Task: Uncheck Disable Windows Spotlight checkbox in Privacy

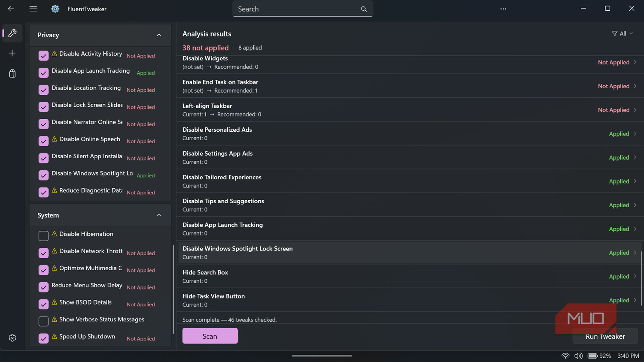Action: [x=43, y=175]
